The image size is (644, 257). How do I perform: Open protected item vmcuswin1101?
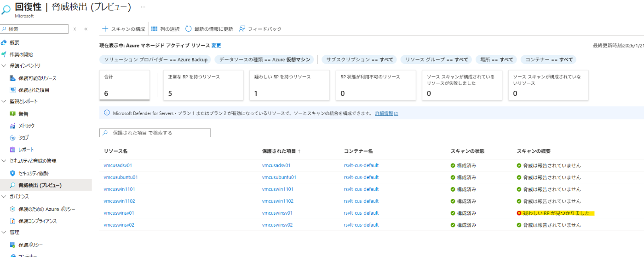[278, 189]
